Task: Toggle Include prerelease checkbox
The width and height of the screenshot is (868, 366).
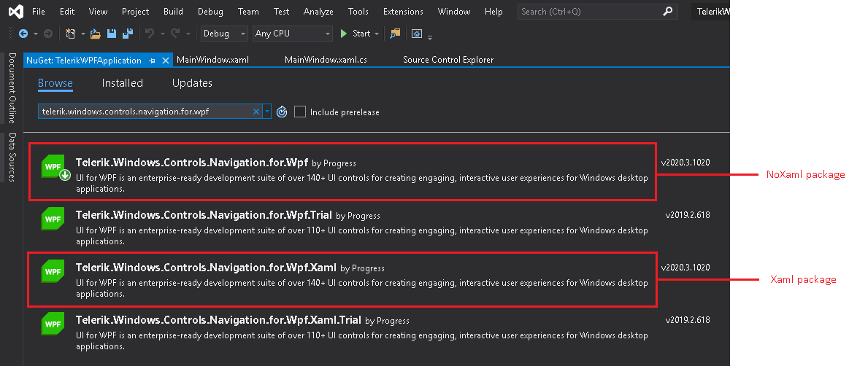Action: (300, 112)
